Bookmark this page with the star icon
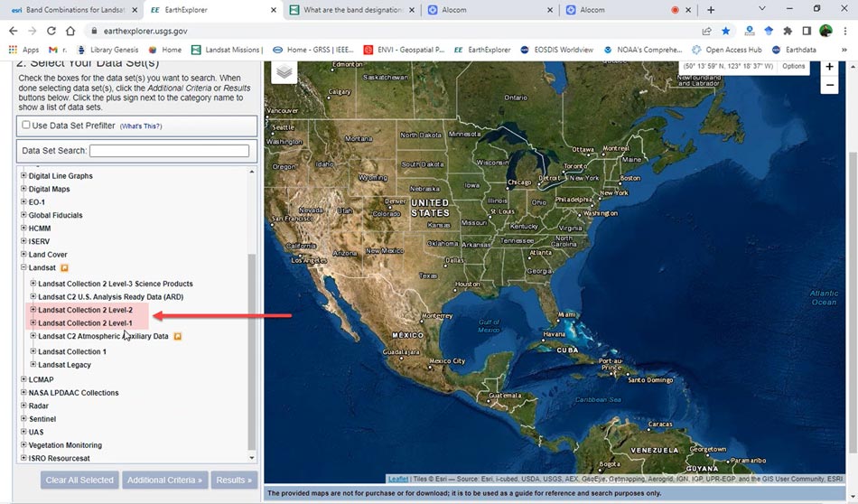Viewport: 858px width, 504px height. pos(725,32)
